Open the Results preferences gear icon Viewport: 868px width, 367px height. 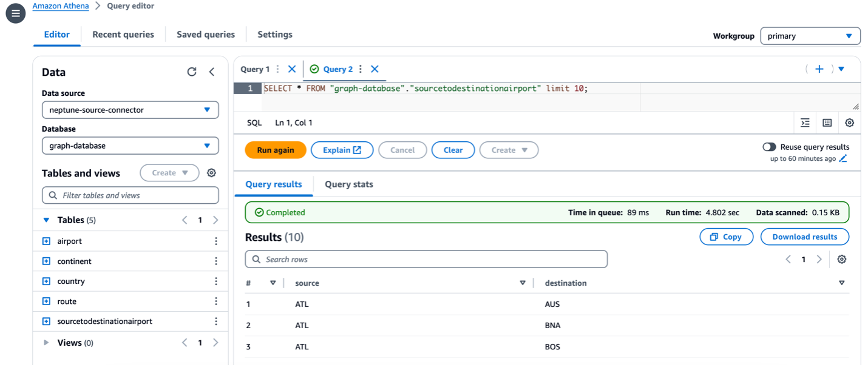pos(841,259)
